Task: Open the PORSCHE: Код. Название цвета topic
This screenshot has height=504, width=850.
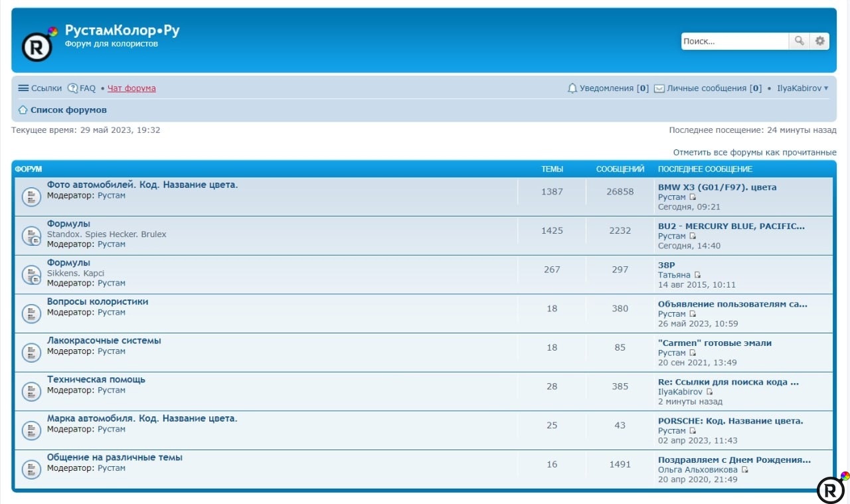Action: (730, 421)
